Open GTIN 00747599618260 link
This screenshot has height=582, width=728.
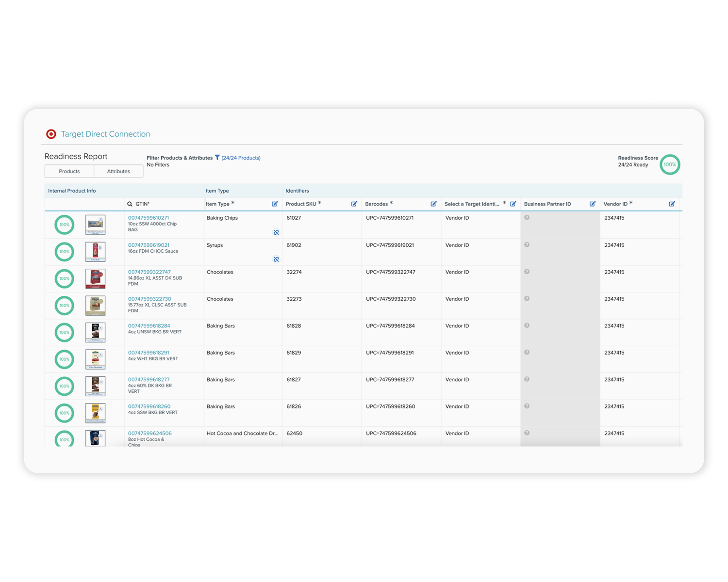(149, 406)
